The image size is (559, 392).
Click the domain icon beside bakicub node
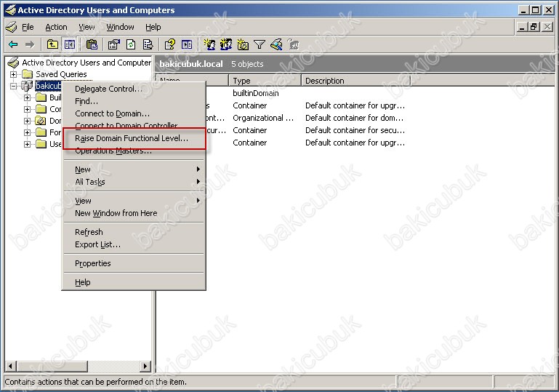[x=27, y=86]
